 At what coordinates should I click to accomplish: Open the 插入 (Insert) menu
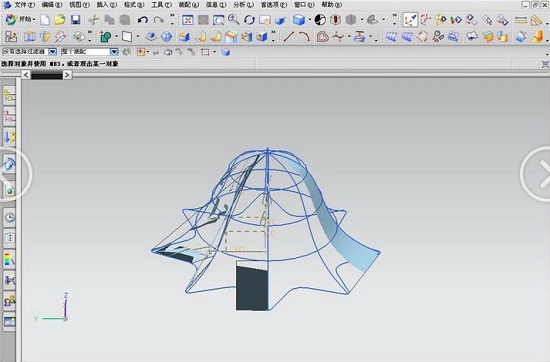point(107,5)
